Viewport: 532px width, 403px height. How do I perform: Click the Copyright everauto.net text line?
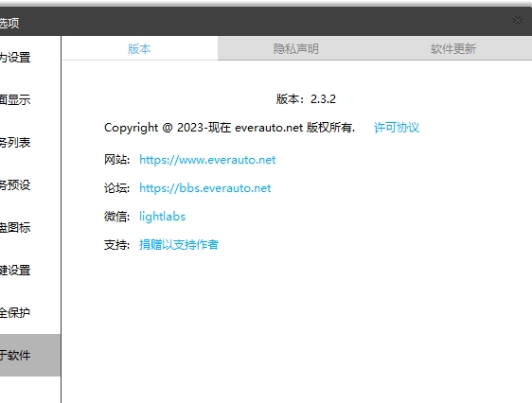[x=229, y=128]
